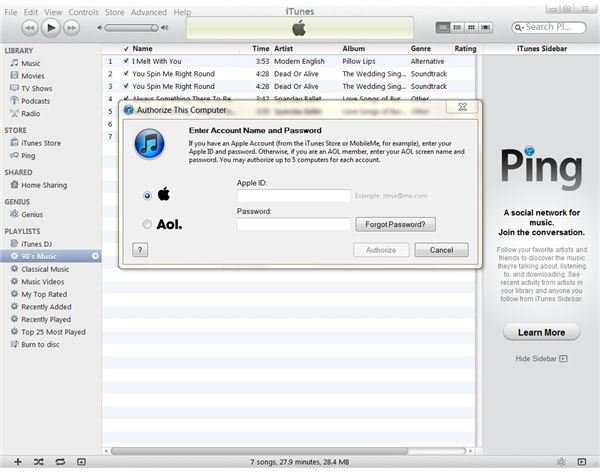The image size is (600, 472).
Task: Click the Authorize button
Action: pos(381,250)
